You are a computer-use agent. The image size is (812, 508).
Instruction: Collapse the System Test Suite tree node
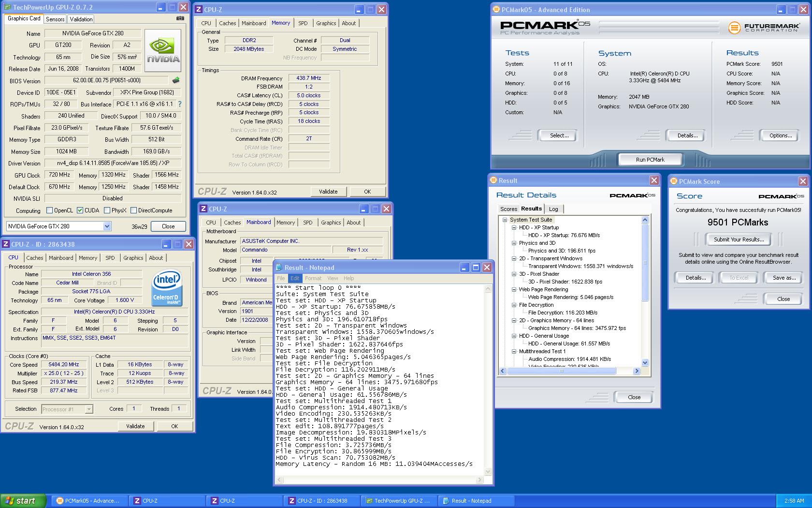coord(505,220)
